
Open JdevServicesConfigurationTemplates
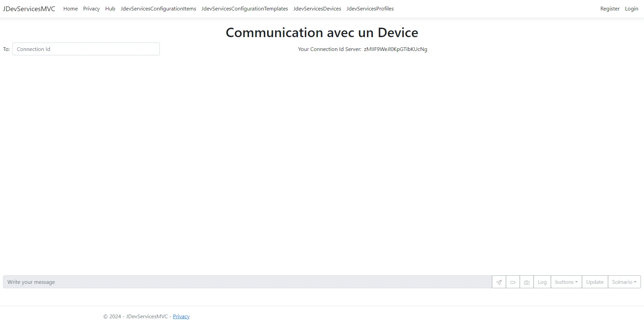(x=245, y=8)
